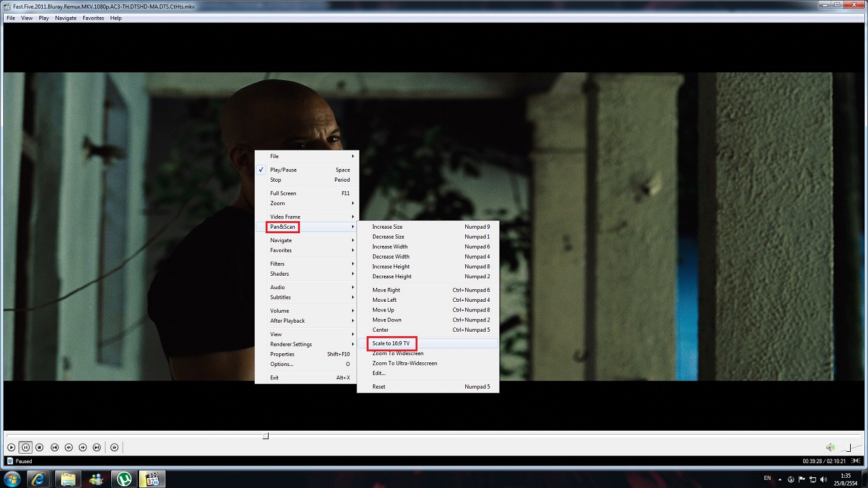Mute audio using the player speaker icon

pos(830,447)
